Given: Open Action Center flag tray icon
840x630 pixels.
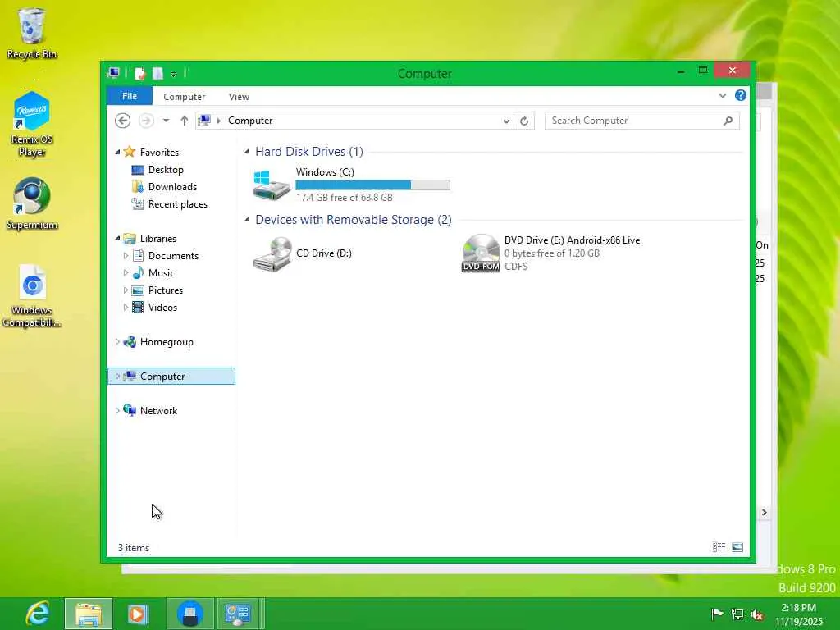Looking at the screenshot, I should [x=717, y=614].
